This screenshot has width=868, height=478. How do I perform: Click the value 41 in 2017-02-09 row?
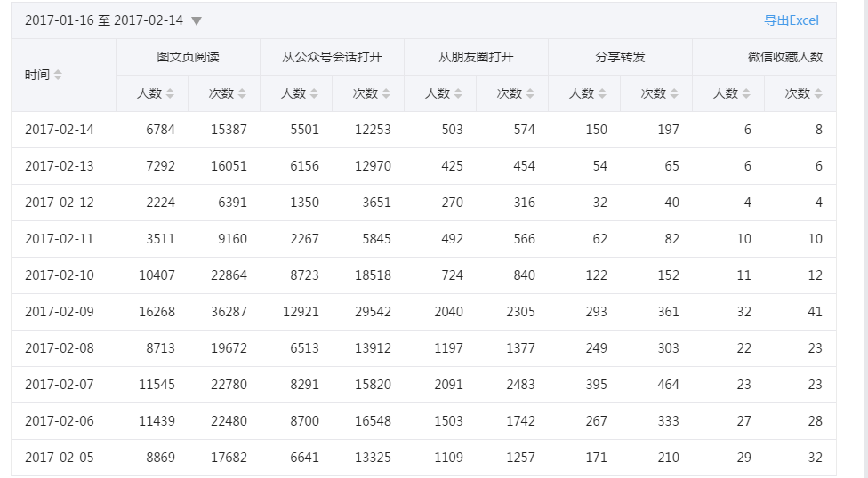coord(815,312)
